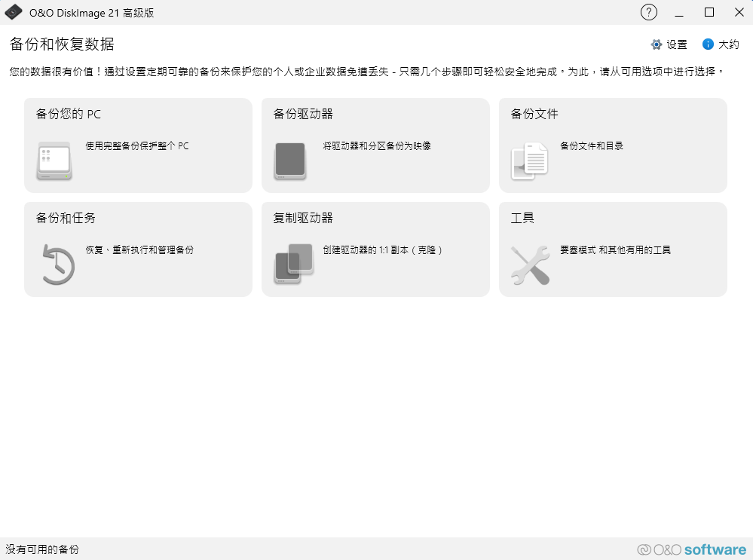Choose the 备份驱动器 tile heading
Screen dimensions: 753x560
click(303, 115)
